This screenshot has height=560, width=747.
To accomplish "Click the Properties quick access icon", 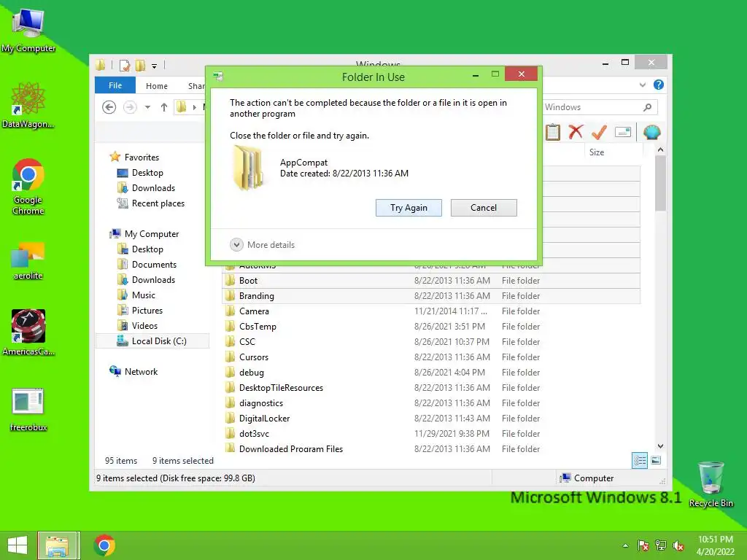I will [125, 65].
